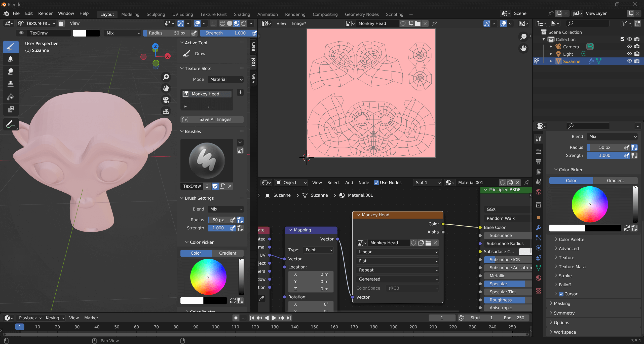Select Color tab in properties Color Picker
Screen dimensions: 644x344
pyautogui.click(x=571, y=181)
